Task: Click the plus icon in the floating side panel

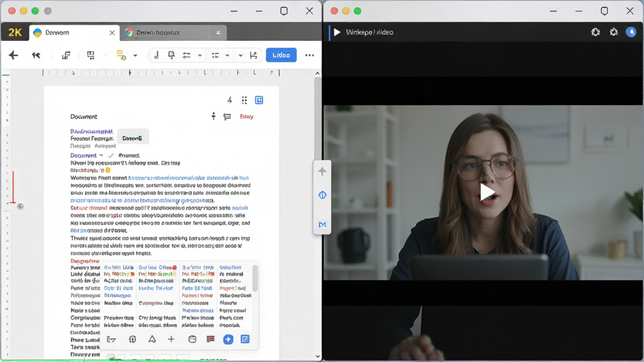Action: 322,171
